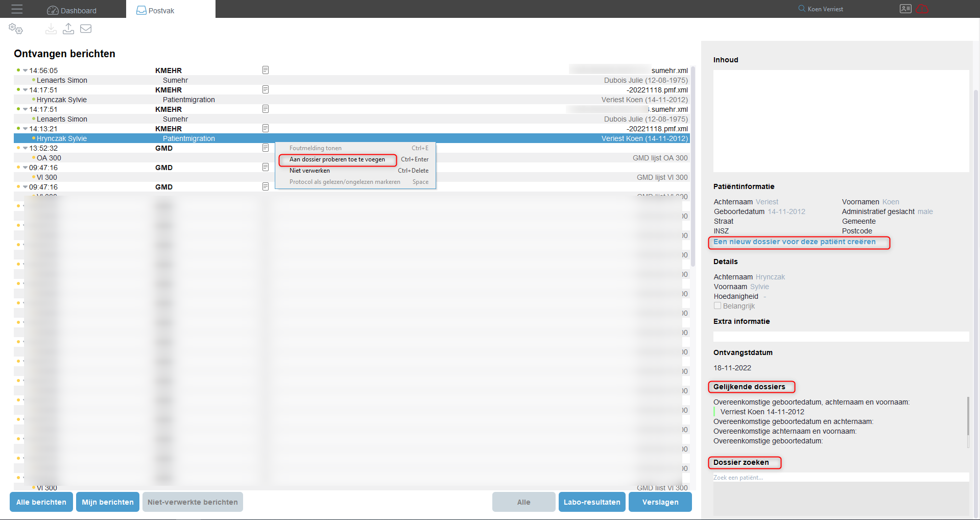Open document icon for 14:13:21 KMEHR message
This screenshot has width=980, height=520.
(x=266, y=128)
